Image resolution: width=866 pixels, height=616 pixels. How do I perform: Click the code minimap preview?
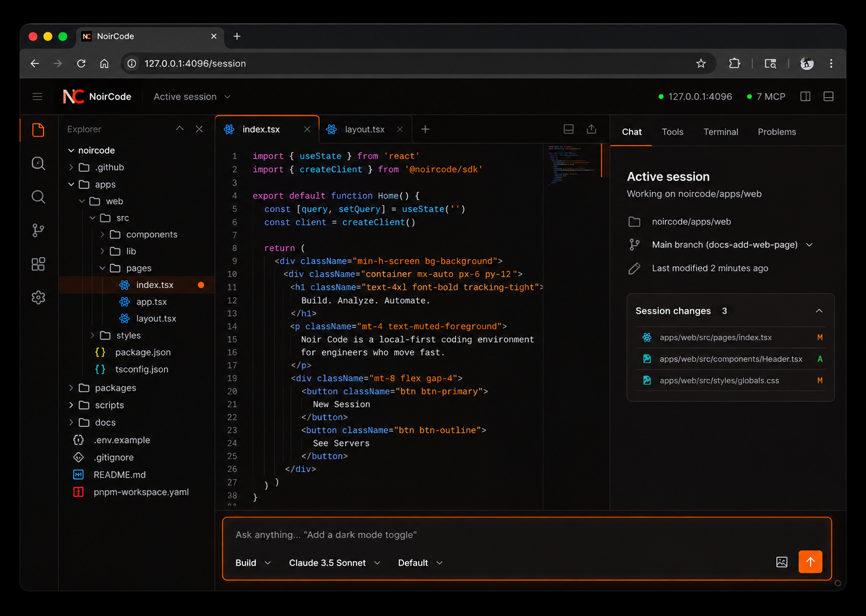tap(574, 164)
